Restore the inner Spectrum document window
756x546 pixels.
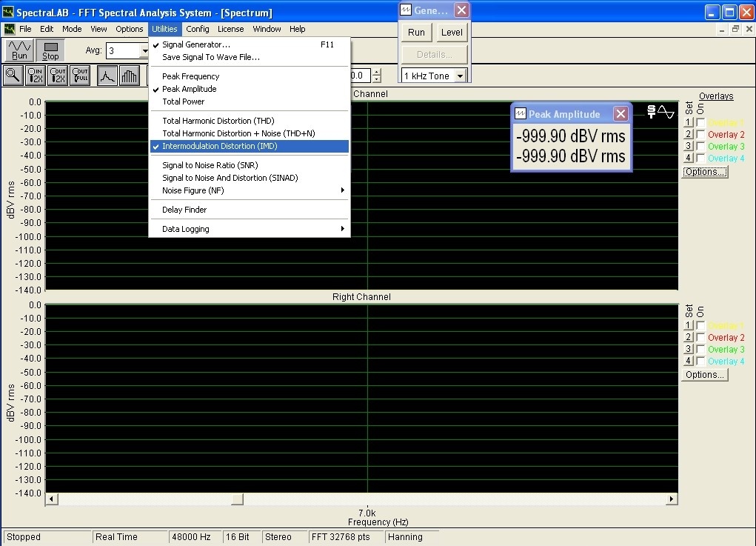[735, 29]
